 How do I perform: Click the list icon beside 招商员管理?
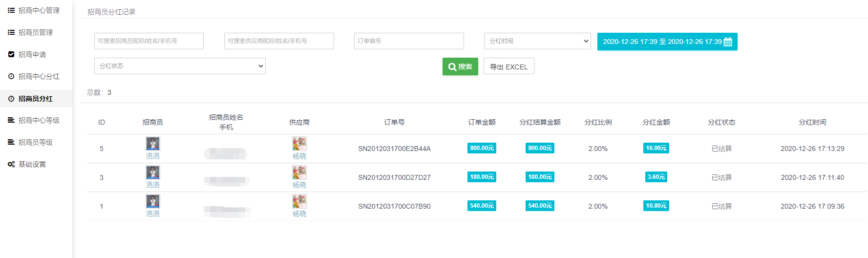[x=11, y=32]
